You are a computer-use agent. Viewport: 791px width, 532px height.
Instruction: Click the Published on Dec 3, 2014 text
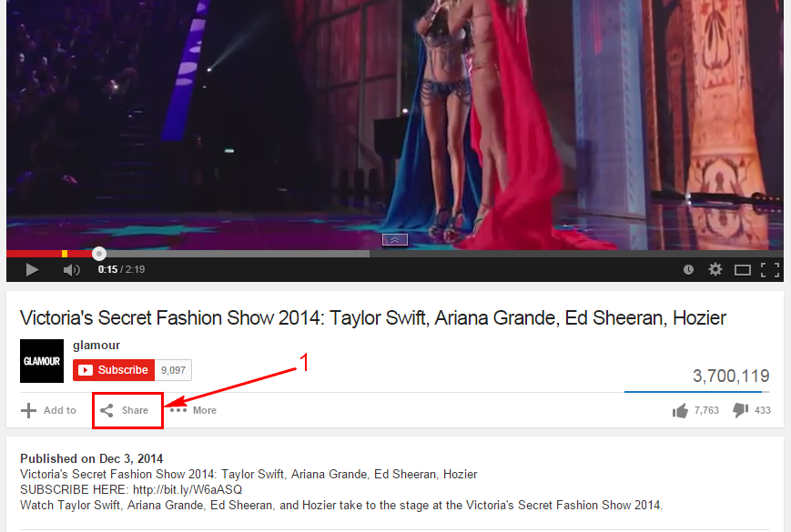(91, 458)
